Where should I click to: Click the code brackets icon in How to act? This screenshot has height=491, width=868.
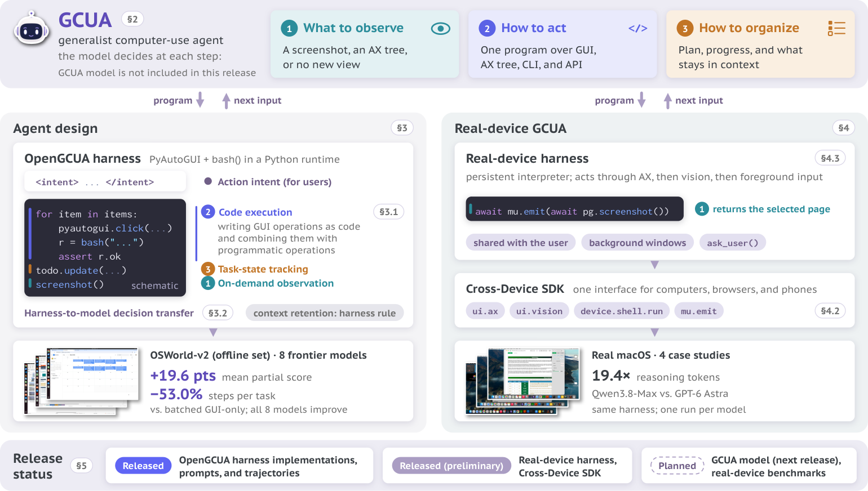(x=638, y=28)
